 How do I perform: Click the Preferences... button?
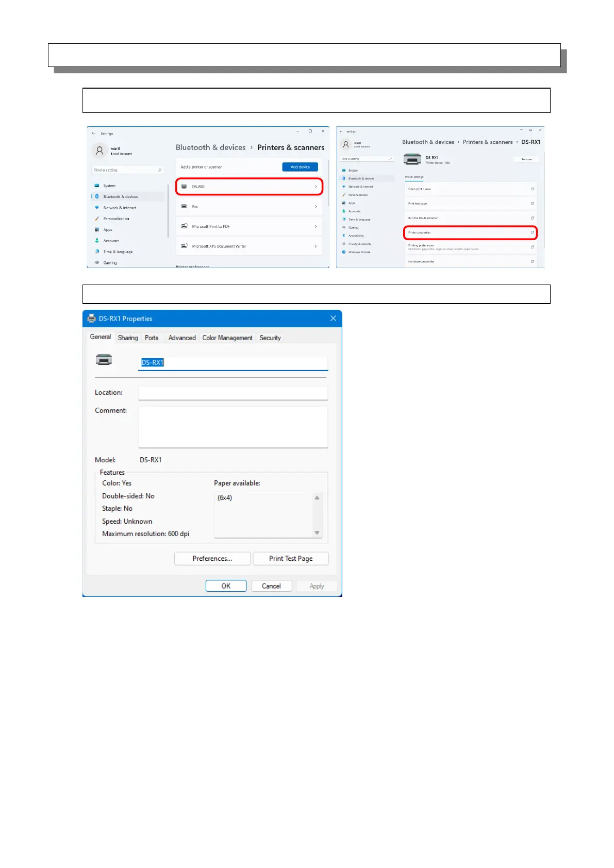(x=212, y=559)
